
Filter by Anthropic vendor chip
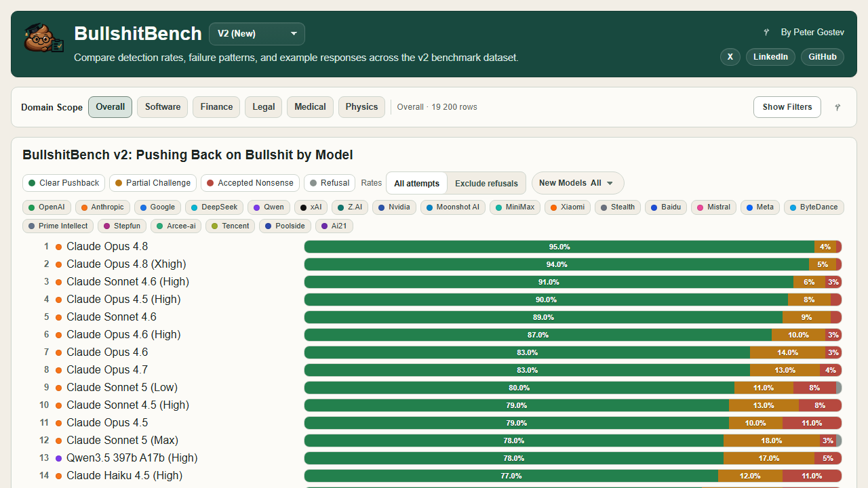(x=102, y=207)
